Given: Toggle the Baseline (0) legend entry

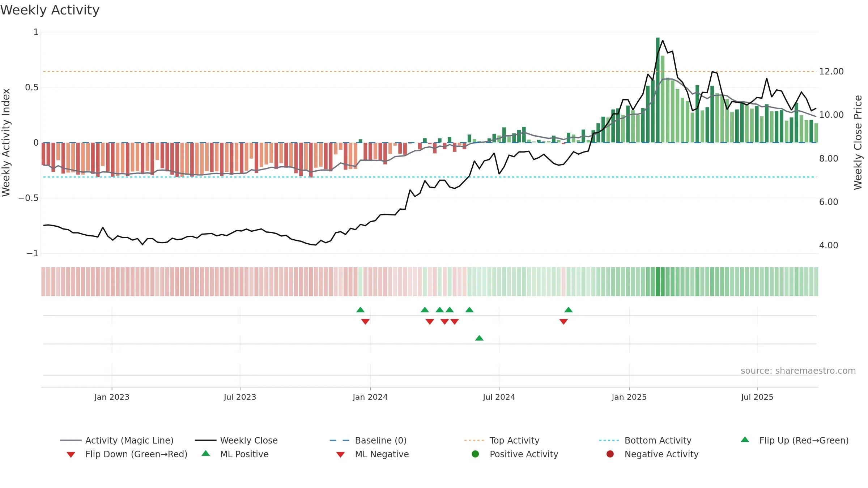Looking at the screenshot, I should tap(368, 440).
